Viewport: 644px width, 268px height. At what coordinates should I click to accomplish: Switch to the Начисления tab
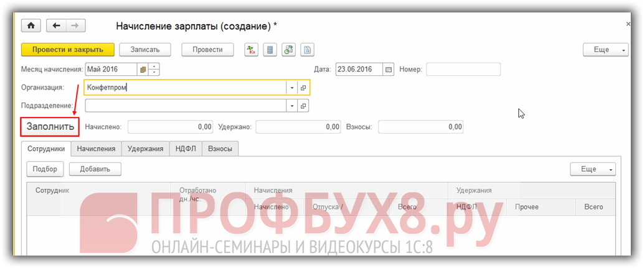pyautogui.click(x=96, y=149)
